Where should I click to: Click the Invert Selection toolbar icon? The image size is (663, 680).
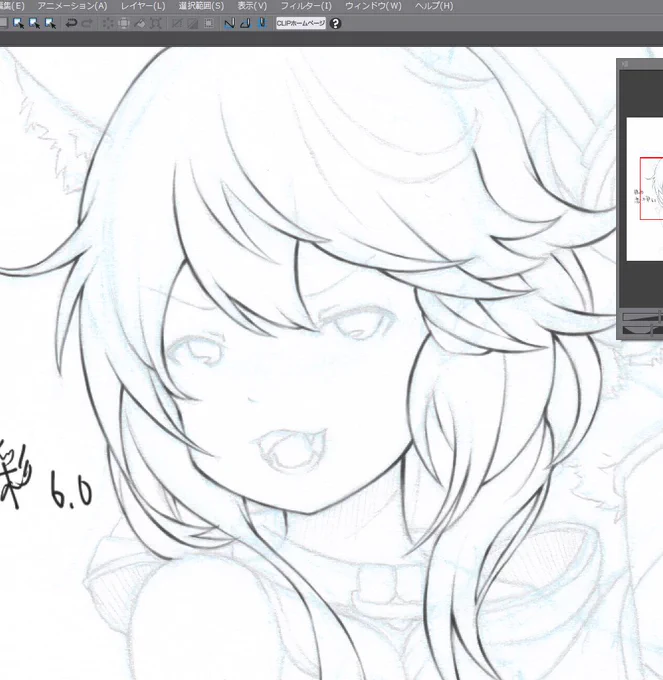click(193, 23)
